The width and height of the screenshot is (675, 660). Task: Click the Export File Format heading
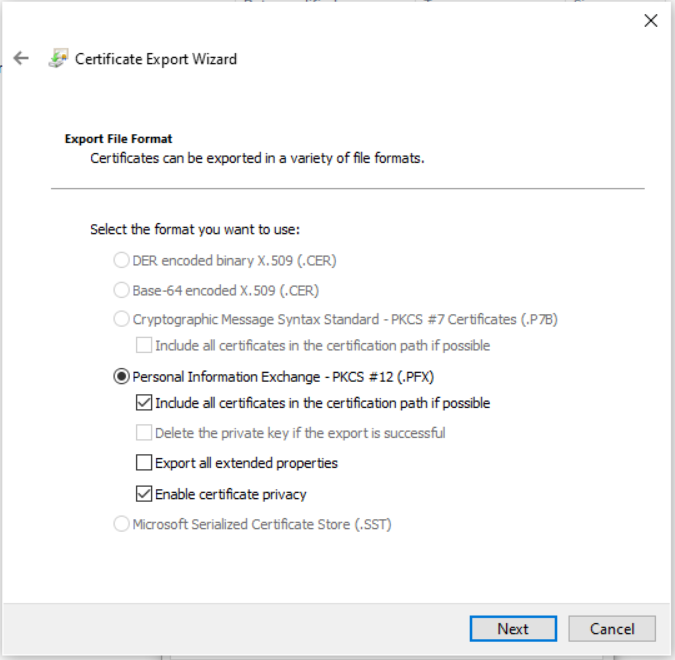click(x=118, y=139)
